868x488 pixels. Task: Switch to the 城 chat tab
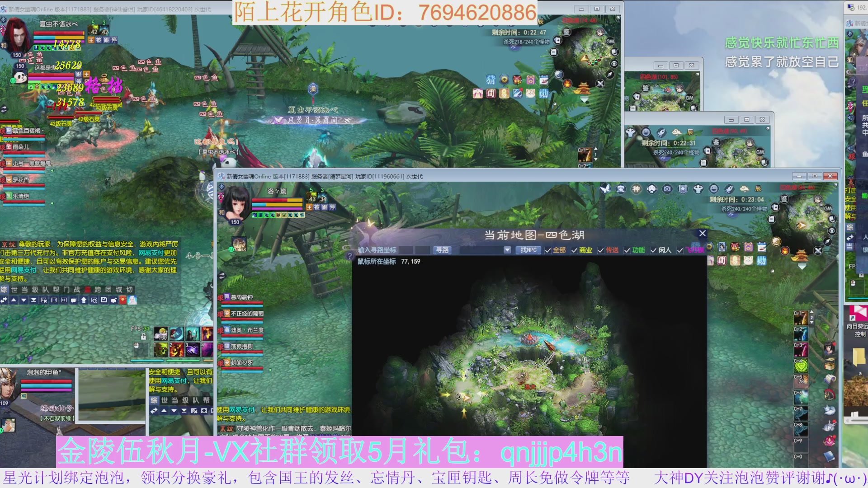[119, 290]
